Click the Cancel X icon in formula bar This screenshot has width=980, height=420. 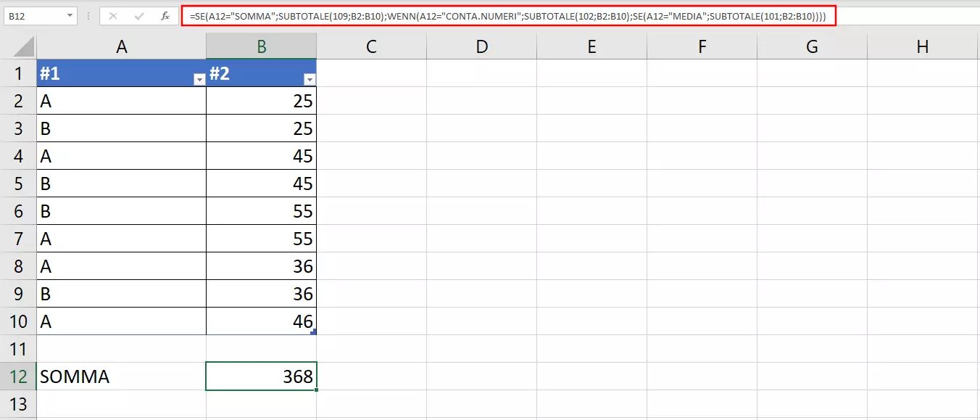tap(113, 15)
